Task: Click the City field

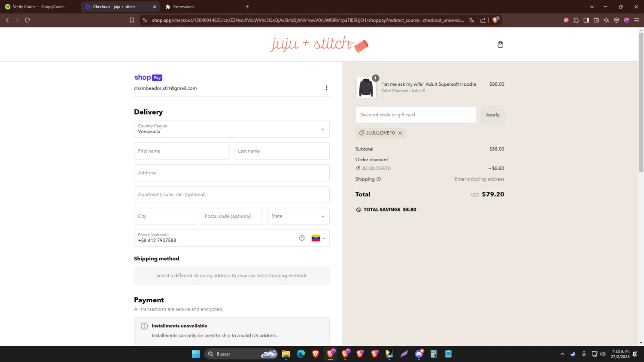Action: pyautogui.click(x=165, y=216)
